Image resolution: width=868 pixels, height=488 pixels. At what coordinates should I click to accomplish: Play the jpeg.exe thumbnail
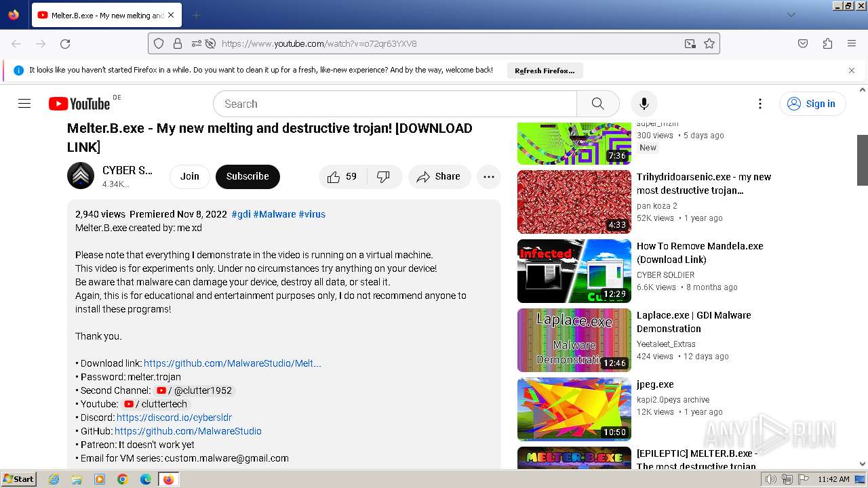(x=574, y=409)
